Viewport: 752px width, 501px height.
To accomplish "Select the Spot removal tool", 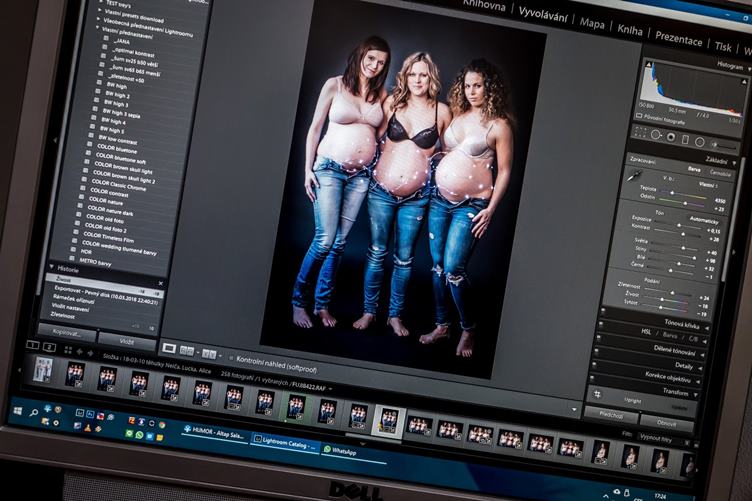I will (x=656, y=135).
